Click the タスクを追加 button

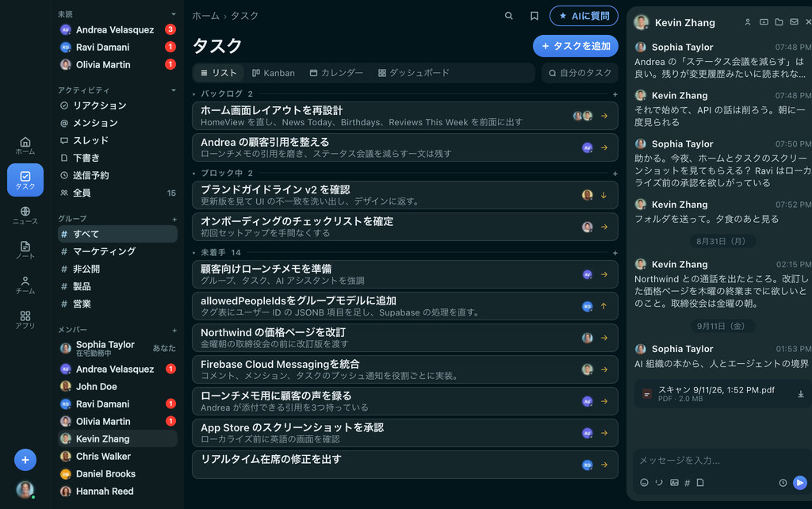coord(576,46)
